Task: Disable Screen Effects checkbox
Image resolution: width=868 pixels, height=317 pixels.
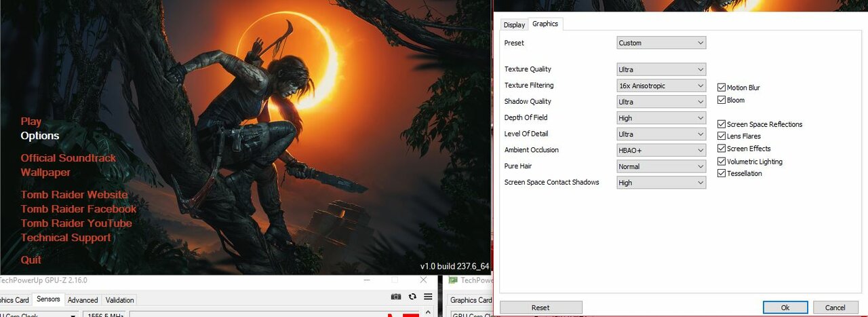Action: 722,148
